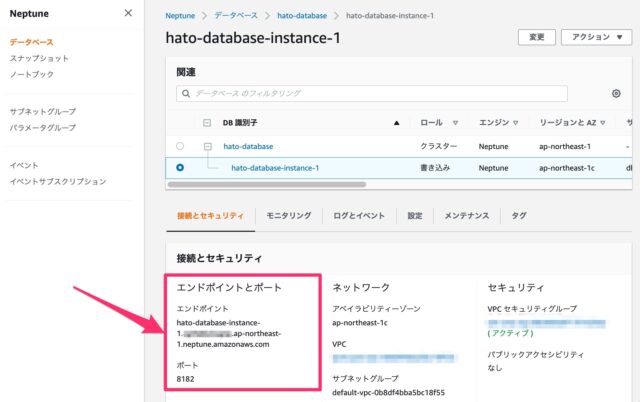Screen dimensions: 640x402
Task: Go to Neptune breadcrumb link
Action: pyautogui.click(x=180, y=16)
